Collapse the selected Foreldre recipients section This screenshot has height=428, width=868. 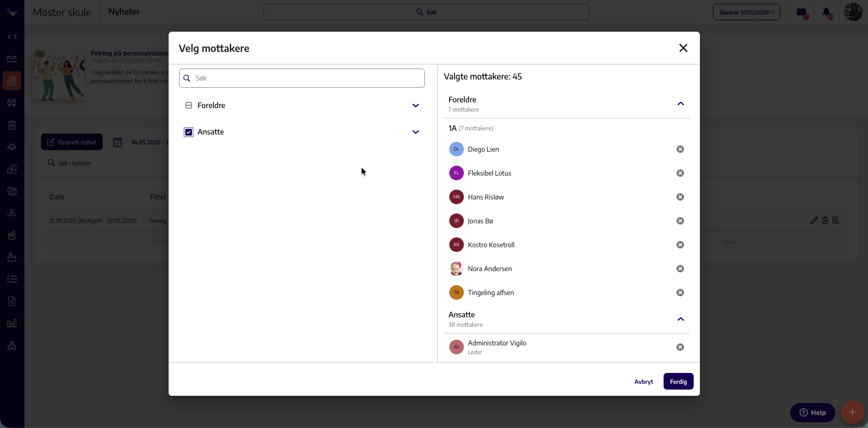[681, 104]
